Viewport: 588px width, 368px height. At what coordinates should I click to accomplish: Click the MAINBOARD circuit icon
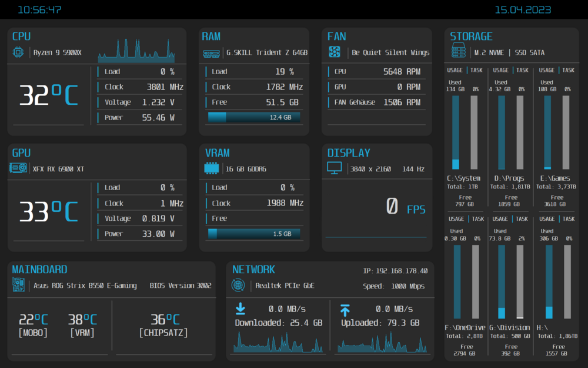18,286
